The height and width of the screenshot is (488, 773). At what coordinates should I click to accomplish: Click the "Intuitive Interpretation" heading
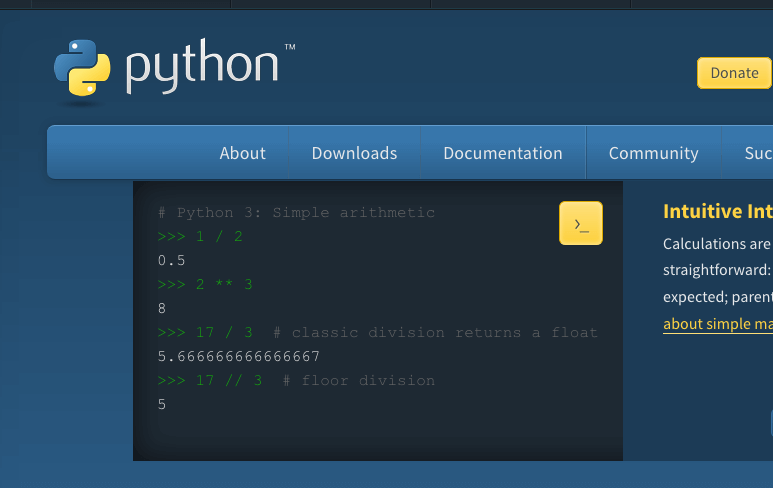[x=717, y=211]
